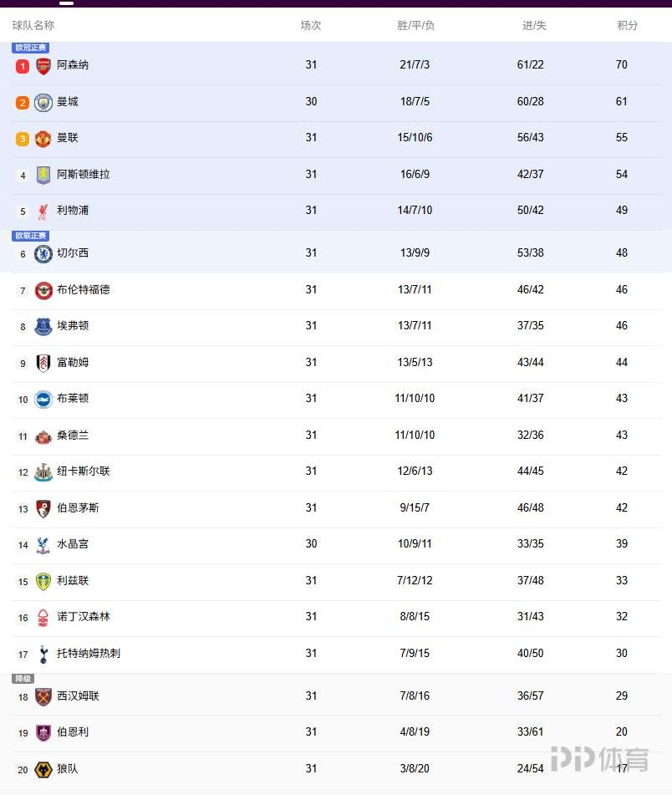The height and width of the screenshot is (795, 672).
Task: Open the Chelsea badge icon
Action: click(43, 254)
